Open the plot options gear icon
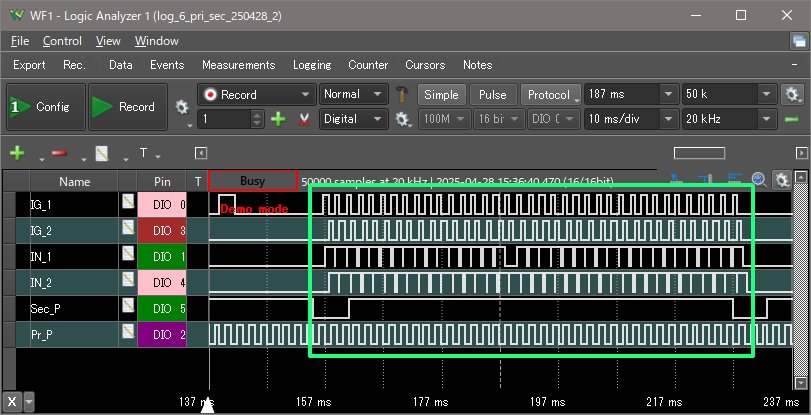This screenshot has width=811, height=415. point(782,180)
